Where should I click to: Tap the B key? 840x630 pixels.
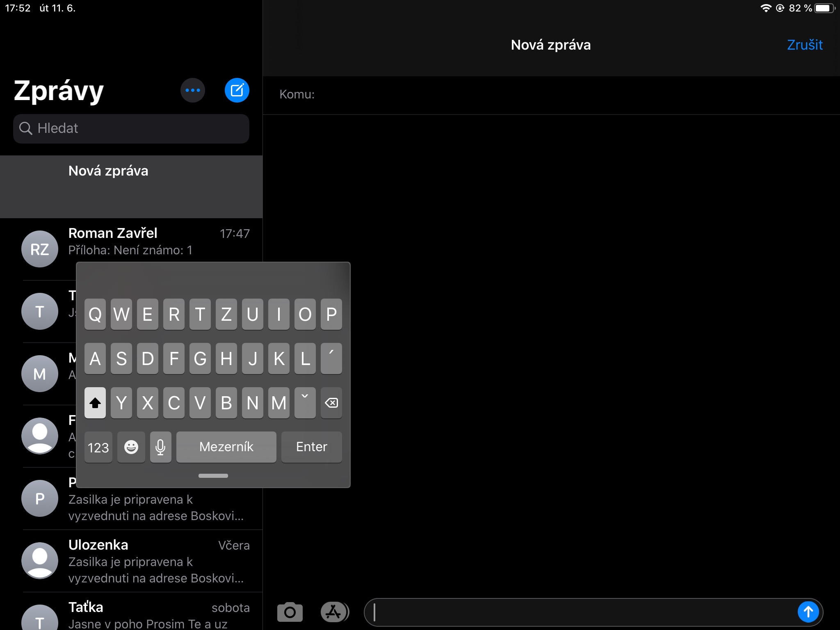point(226,403)
